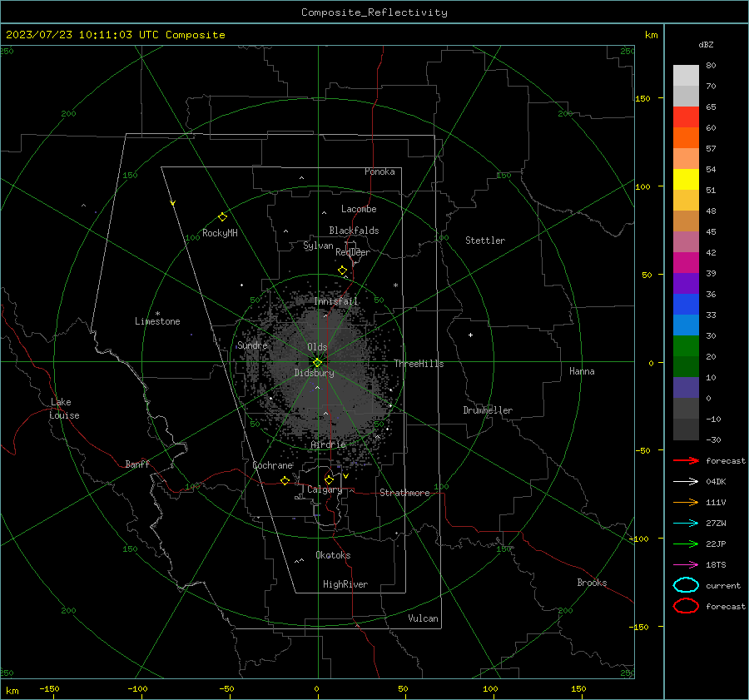The height and width of the screenshot is (700, 749).
Task: Click the Calgary city label
Action: coord(325,489)
